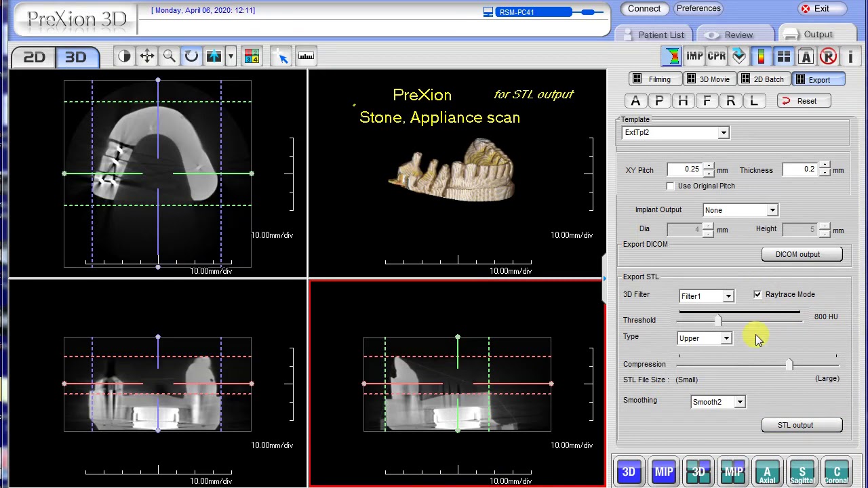Click the Threshold slider handle
This screenshot has width=868, height=488.
pos(718,320)
